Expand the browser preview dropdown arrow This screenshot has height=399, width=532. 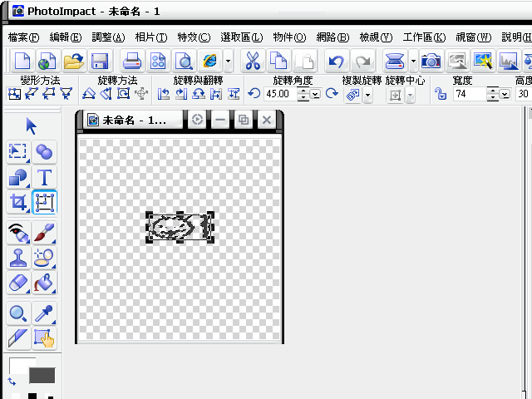click(228, 62)
